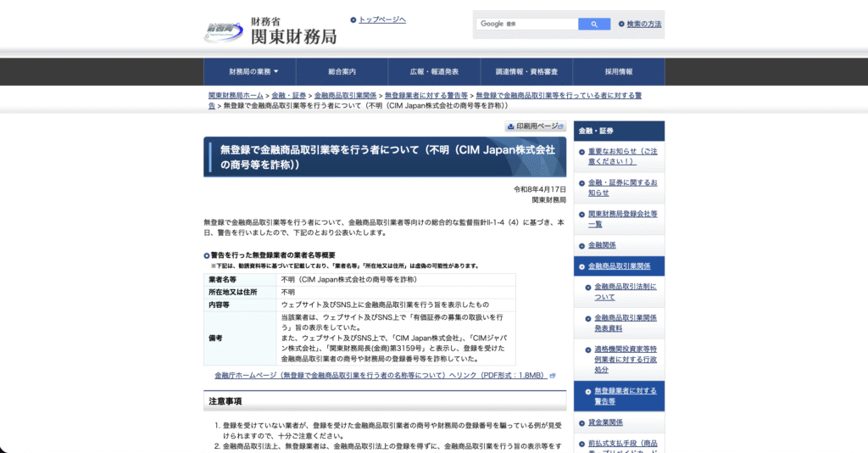Click bullet icon beside 関東財務局登録会社等一覧
The height and width of the screenshot is (453, 868).
pyautogui.click(x=581, y=215)
